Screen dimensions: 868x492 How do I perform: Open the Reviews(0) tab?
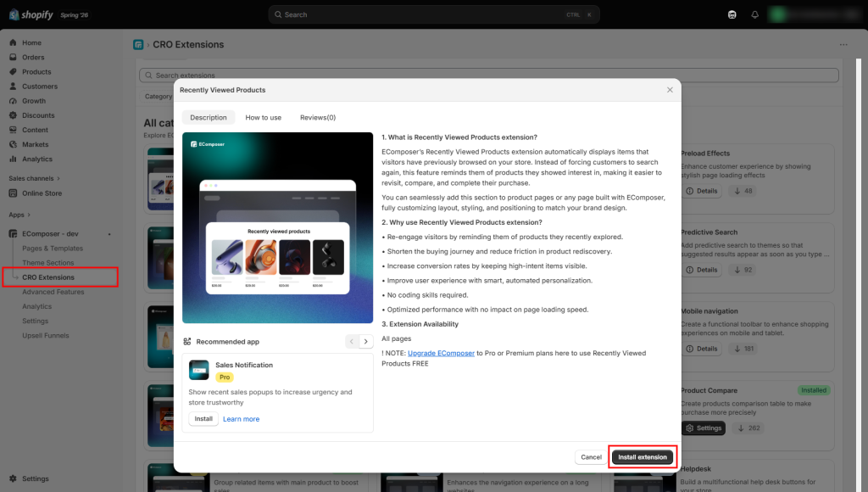(318, 117)
